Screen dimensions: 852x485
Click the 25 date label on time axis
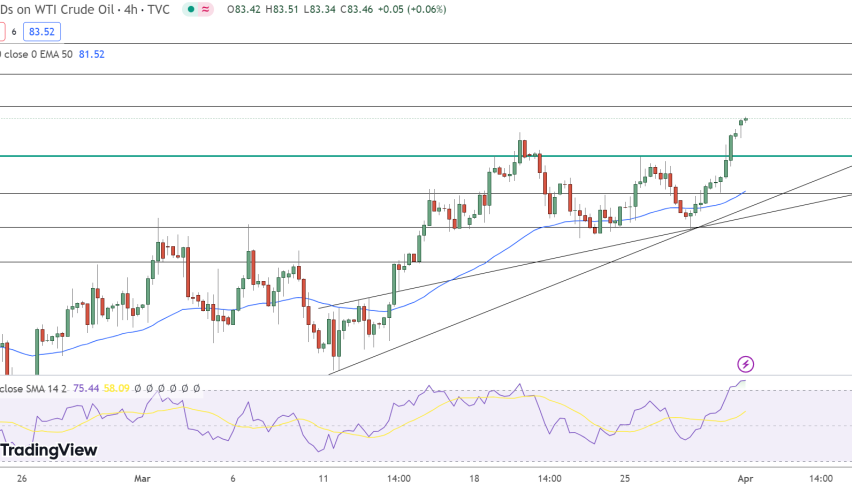click(x=625, y=478)
